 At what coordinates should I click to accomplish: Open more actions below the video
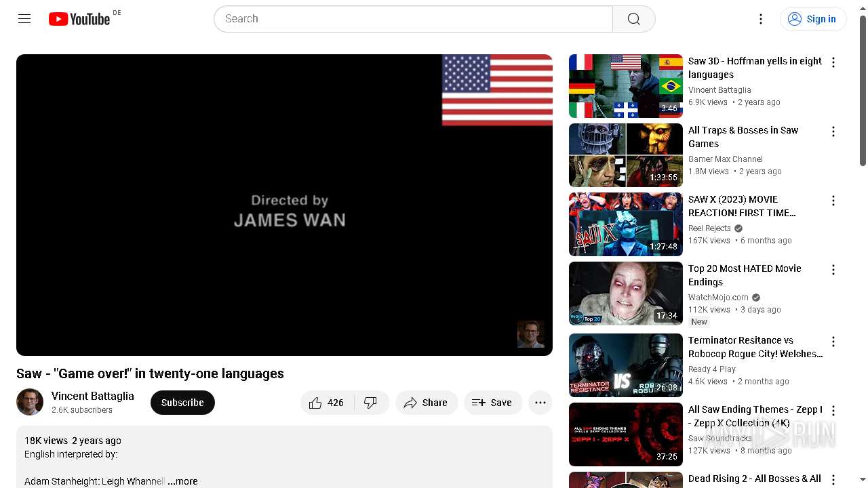(x=540, y=403)
